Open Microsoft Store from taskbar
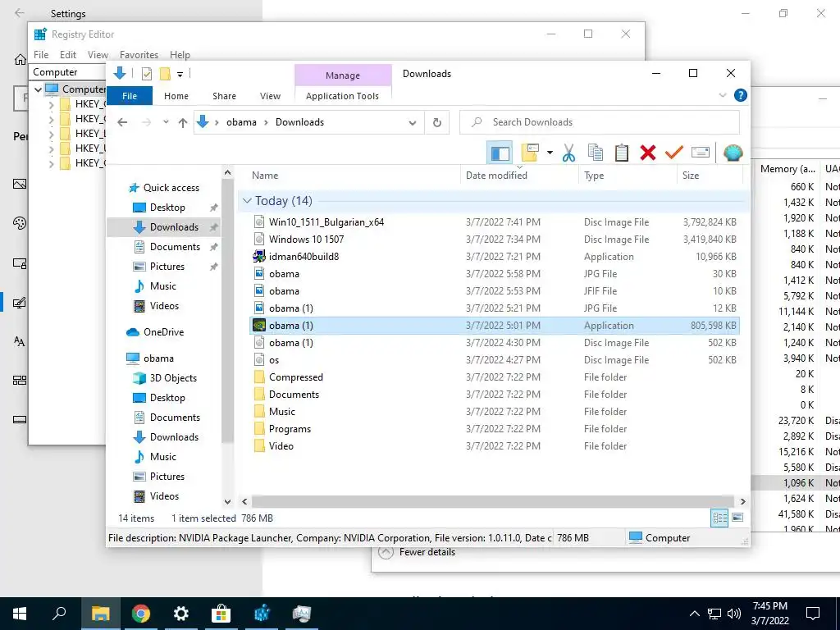 [x=221, y=614]
